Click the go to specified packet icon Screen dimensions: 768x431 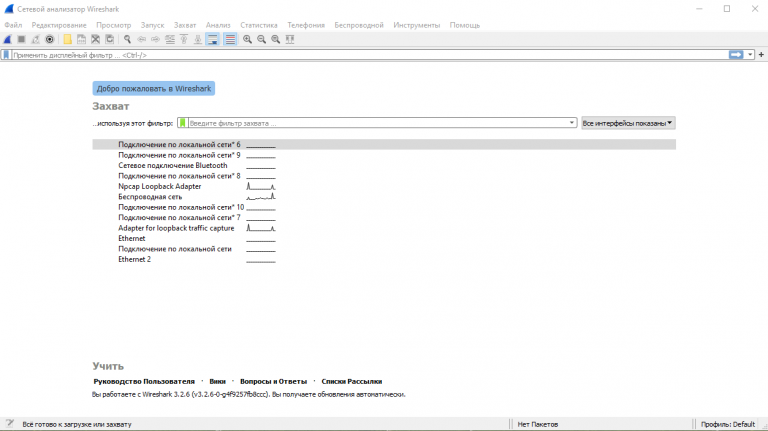point(170,39)
